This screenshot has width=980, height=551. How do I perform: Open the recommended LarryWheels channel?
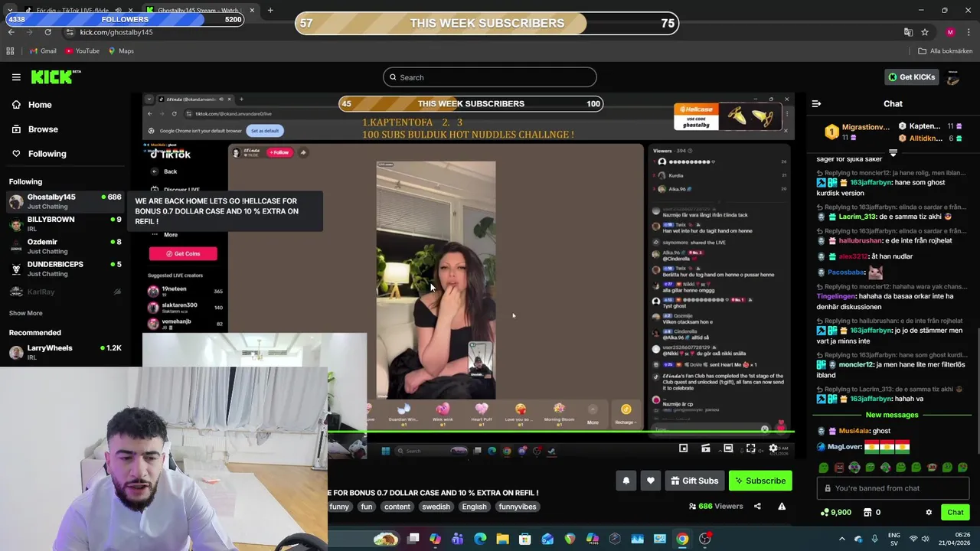tap(65, 352)
